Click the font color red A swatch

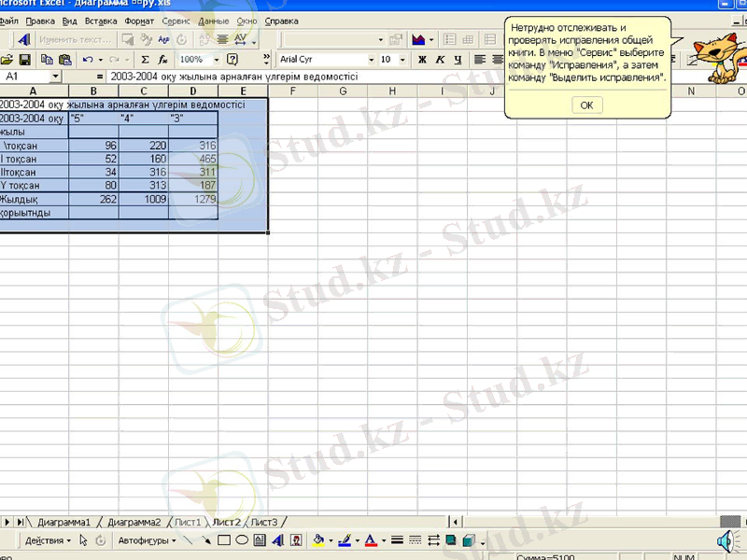click(x=370, y=539)
